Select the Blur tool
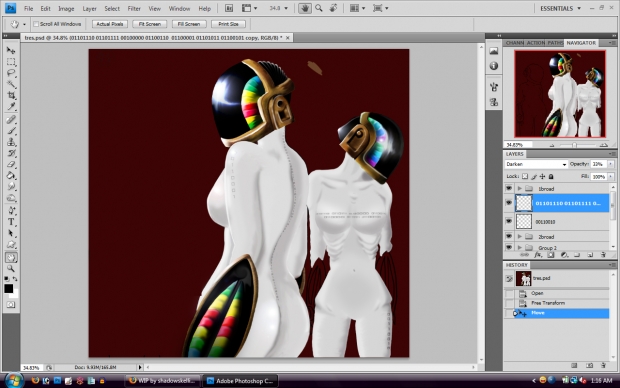The height and width of the screenshot is (388, 620). tap(11, 186)
